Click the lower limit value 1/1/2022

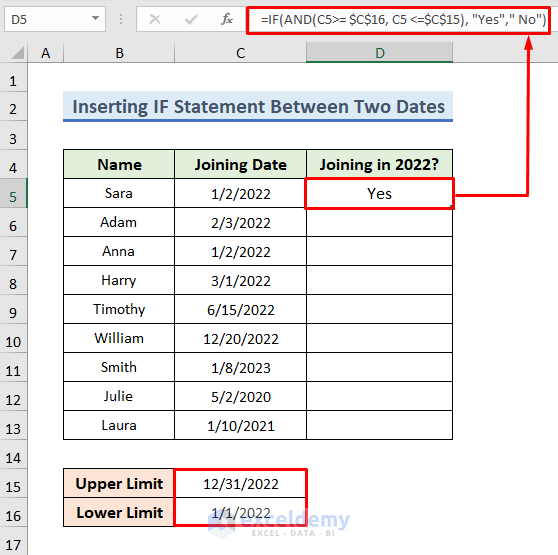pyautogui.click(x=241, y=513)
